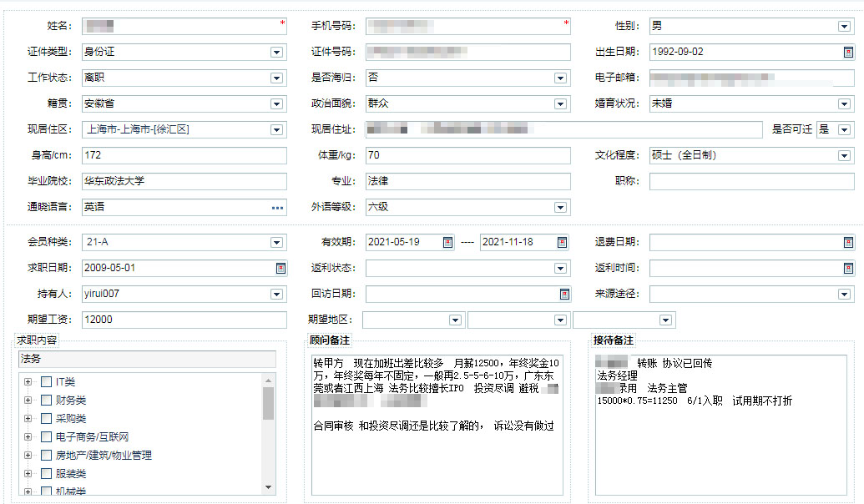Tick the 财务类 checkbox
The height and width of the screenshot is (504, 864).
pos(46,400)
